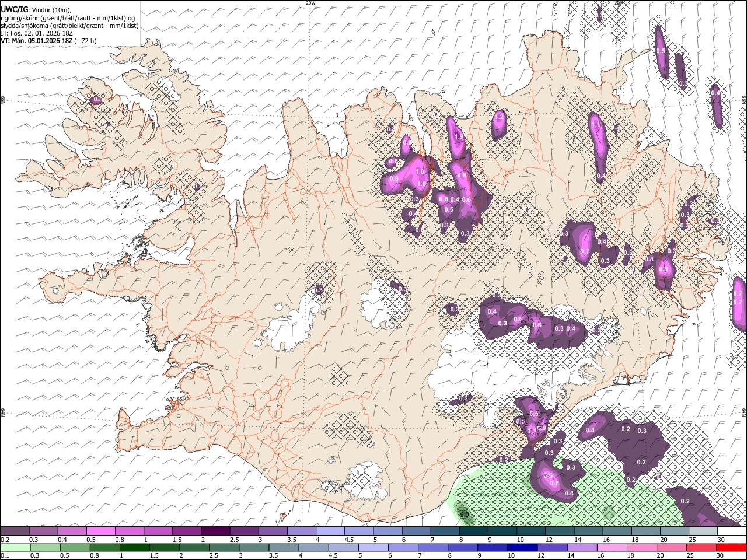Pick the pale green 0.1 rain scale swatch
747x560 pixels.
(15, 548)
